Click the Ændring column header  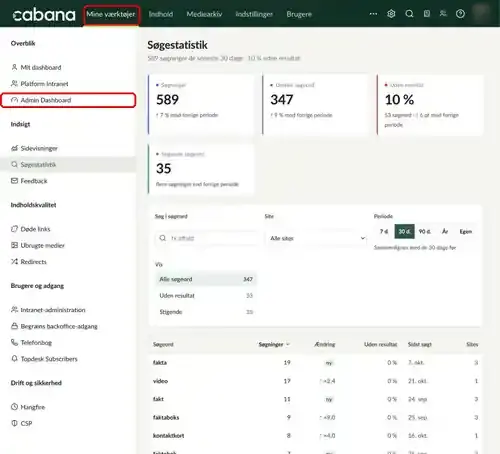click(325, 344)
